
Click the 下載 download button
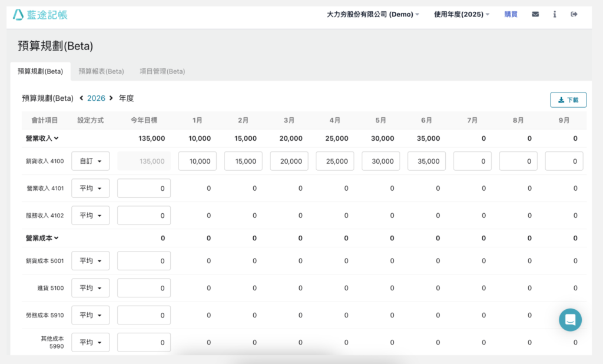point(568,100)
